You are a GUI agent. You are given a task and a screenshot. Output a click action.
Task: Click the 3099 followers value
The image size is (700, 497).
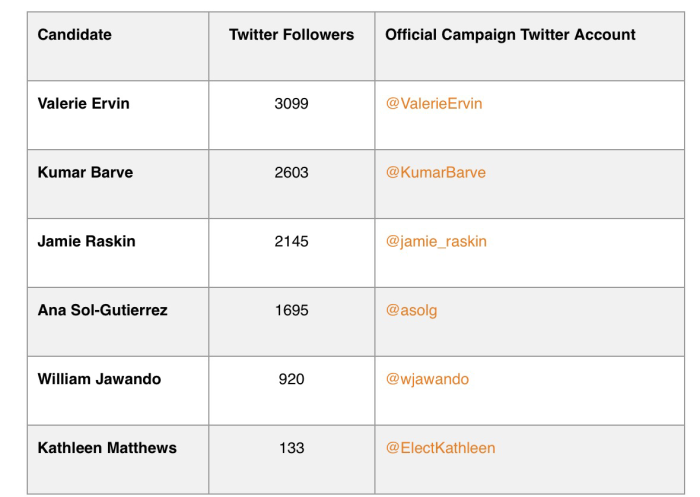(x=292, y=104)
